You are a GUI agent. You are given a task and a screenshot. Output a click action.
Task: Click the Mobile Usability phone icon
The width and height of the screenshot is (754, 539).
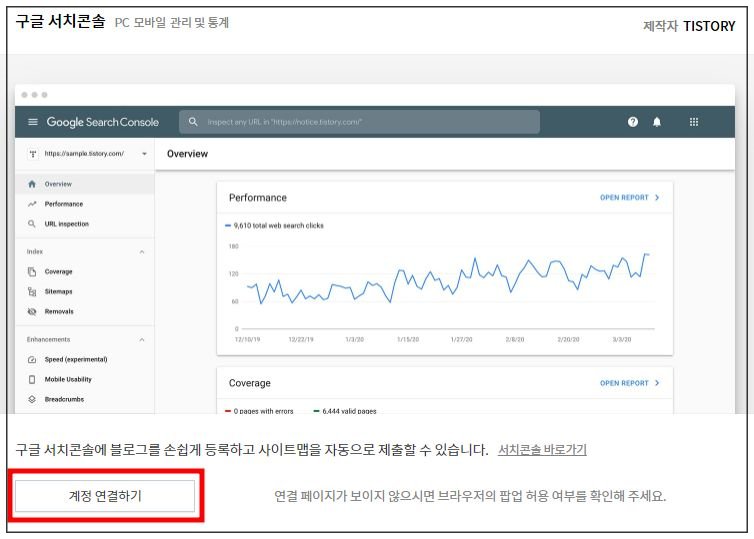click(x=32, y=379)
